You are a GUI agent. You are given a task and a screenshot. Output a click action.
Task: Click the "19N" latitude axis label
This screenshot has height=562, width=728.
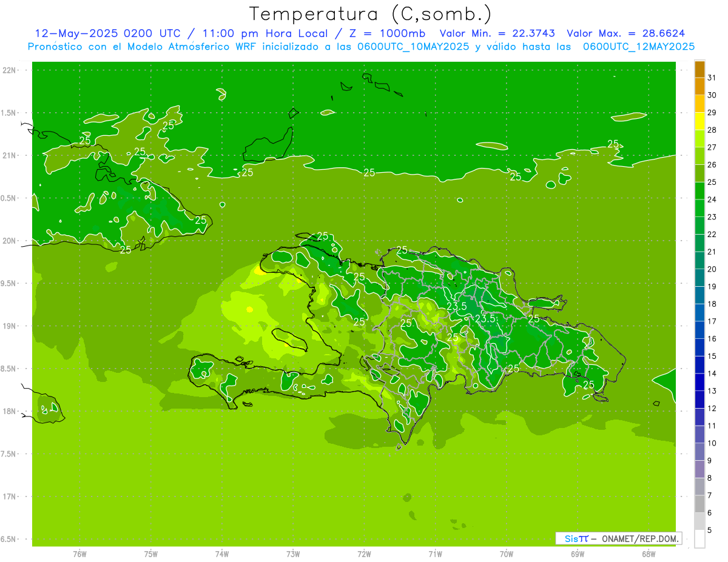point(8,326)
